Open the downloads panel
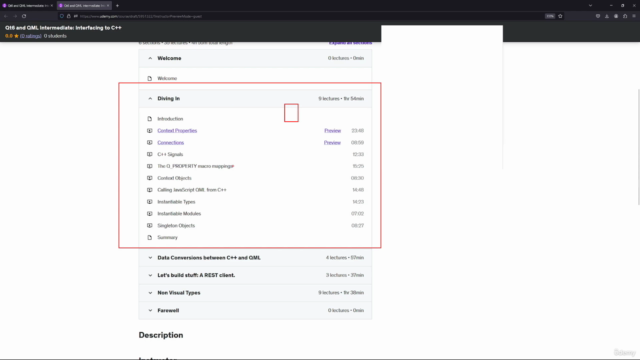640x360 pixels. (607, 16)
